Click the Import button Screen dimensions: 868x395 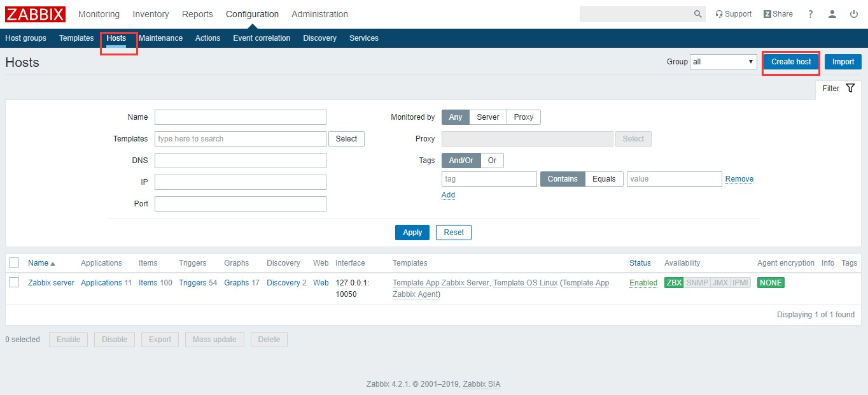tap(843, 62)
